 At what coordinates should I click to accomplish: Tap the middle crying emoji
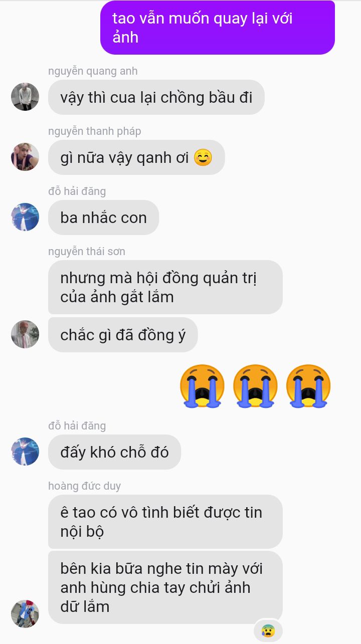(x=255, y=385)
